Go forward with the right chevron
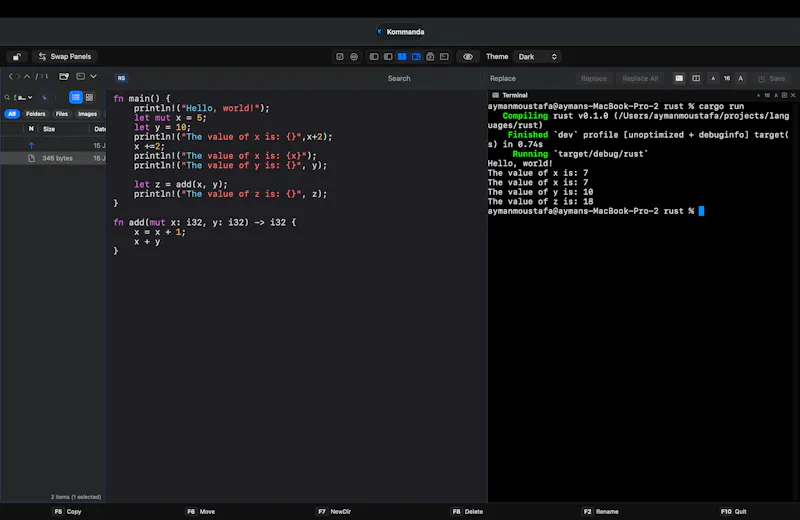The width and height of the screenshot is (800, 520). [19, 77]
